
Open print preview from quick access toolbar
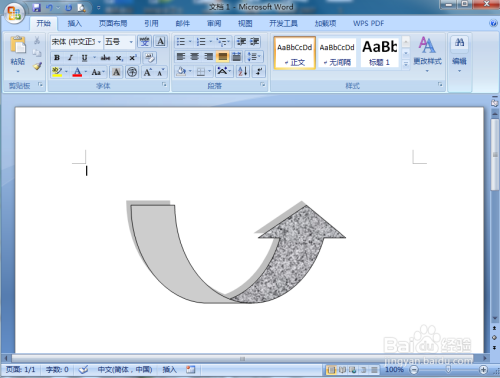click(81, 7)
